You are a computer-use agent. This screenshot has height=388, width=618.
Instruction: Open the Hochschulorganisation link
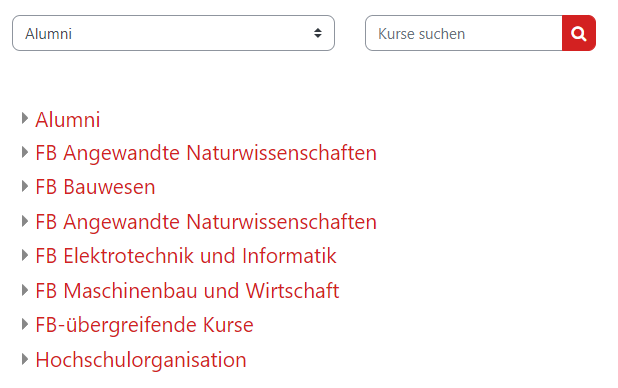(x=141, y=360)
